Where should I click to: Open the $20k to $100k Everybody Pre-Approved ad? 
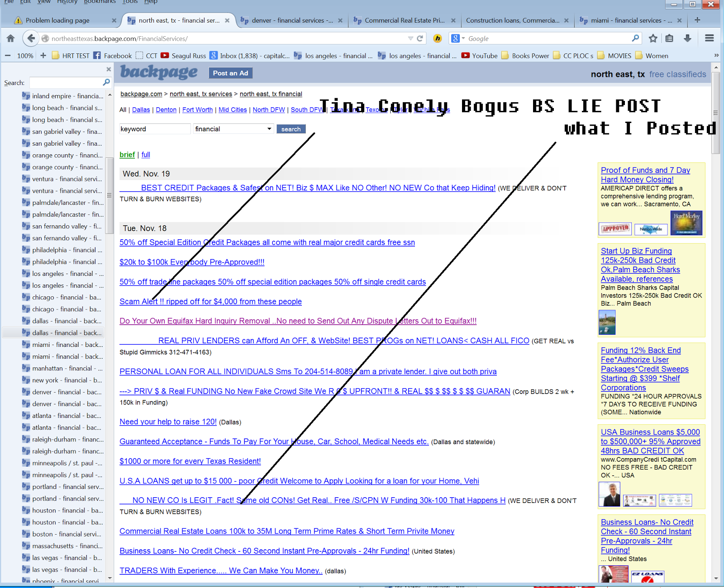[192, 262]
